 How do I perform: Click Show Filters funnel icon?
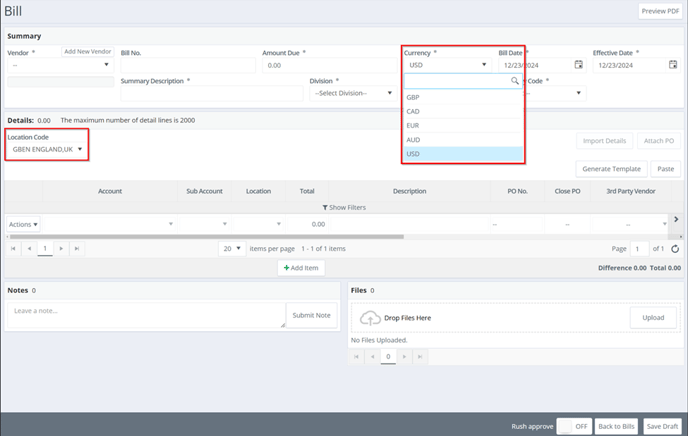325,207
